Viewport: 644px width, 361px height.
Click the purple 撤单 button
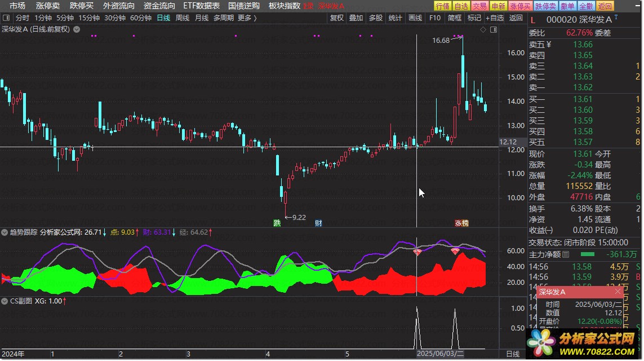tap(567, 6)
